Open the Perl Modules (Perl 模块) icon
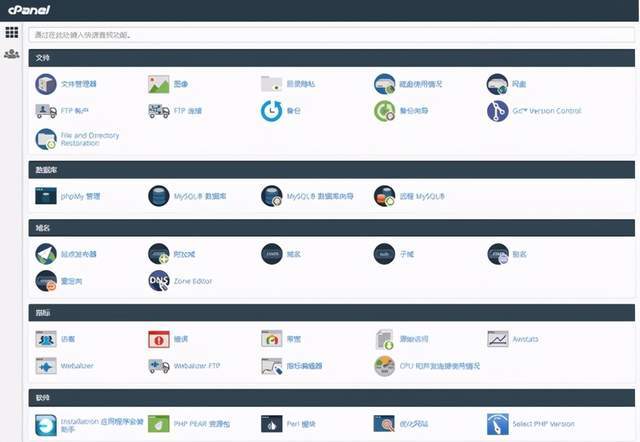The image size is (640, 442). 271,424
